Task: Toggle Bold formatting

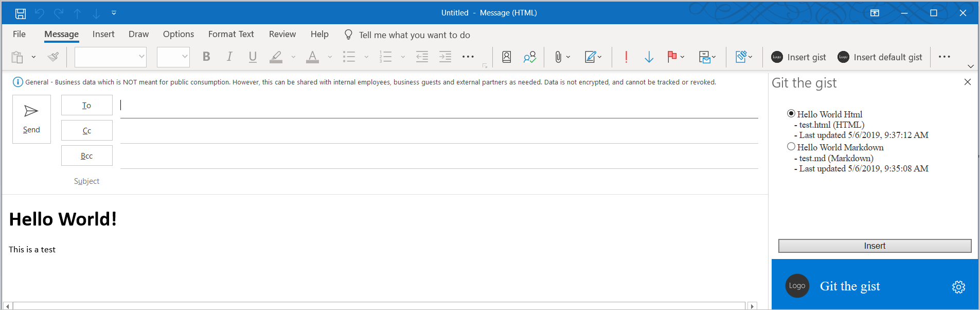Action: point(206,57)
